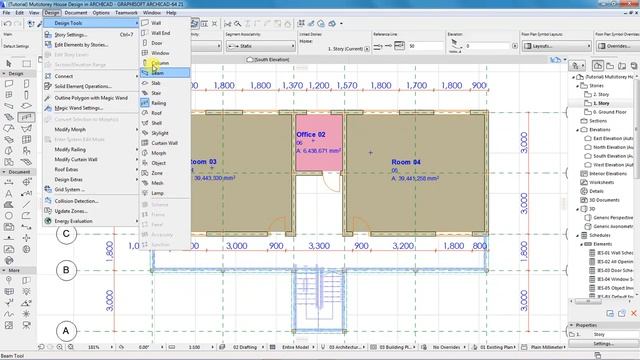The width and height of the screenshot is (640, 360).
Task: Select Generic Perspective in Navigator
Action: (612, 218)
